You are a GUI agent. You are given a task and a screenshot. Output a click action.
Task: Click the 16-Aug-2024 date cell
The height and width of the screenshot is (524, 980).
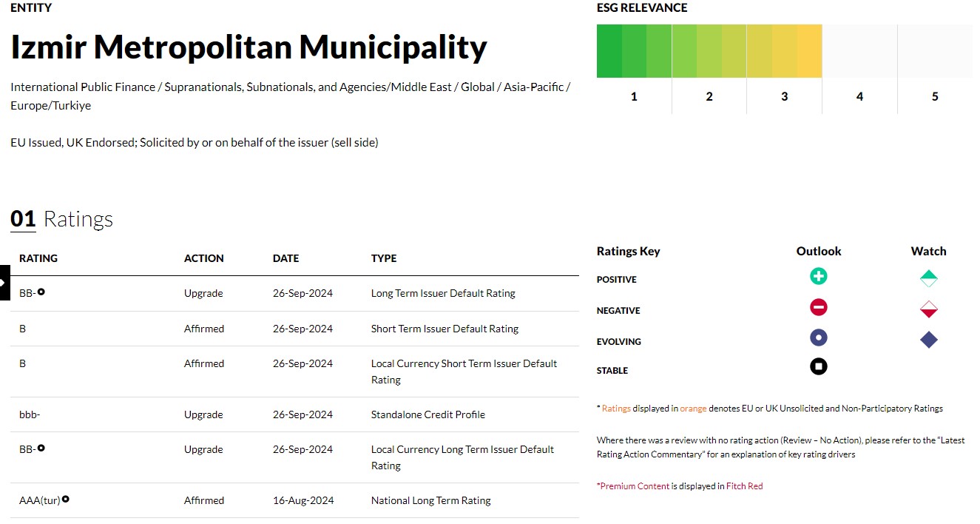pos(303,500)
